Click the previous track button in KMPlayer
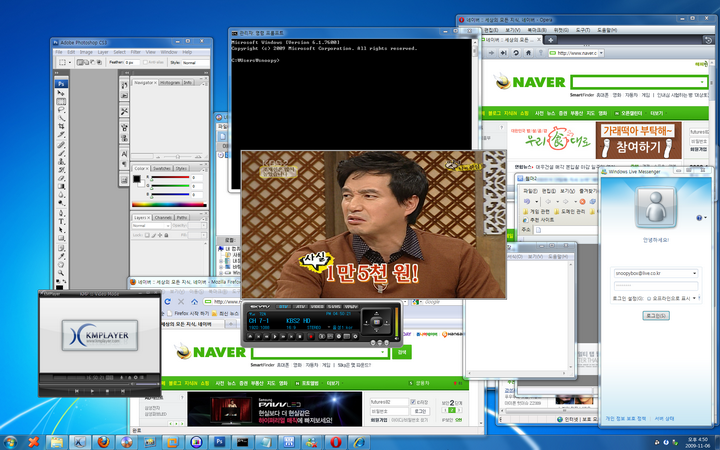The width and height of the screenshot is (720, 450). click(x=77, y=391)
